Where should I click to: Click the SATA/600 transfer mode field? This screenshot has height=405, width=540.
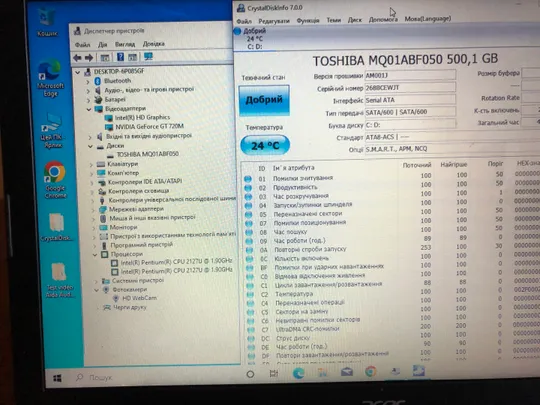coord(410,112)
